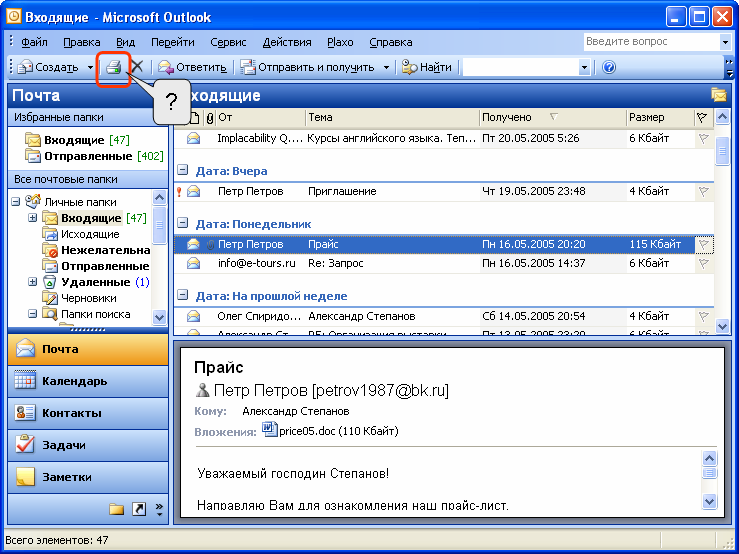Select the Re: Запрос message
Image resolution: width=739 pixels, height=554 pixels.
pos(444,263)
